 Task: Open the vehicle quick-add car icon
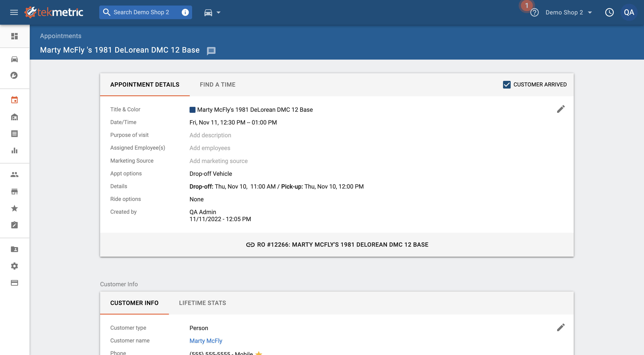208,13
